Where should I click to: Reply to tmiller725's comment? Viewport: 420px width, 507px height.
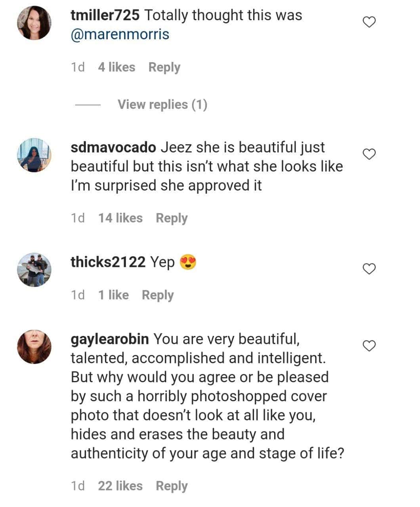[164, 67]
